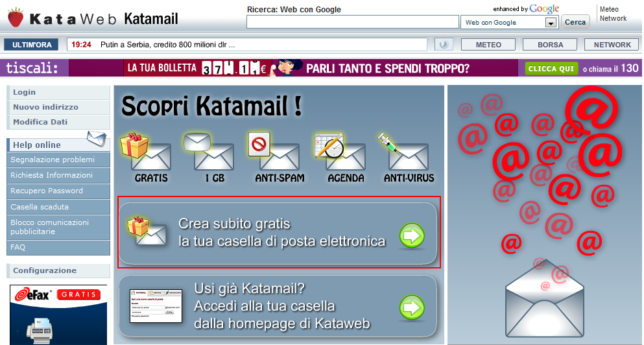Open Recupero Password link

pyautogui.click(x=58, y=191)
